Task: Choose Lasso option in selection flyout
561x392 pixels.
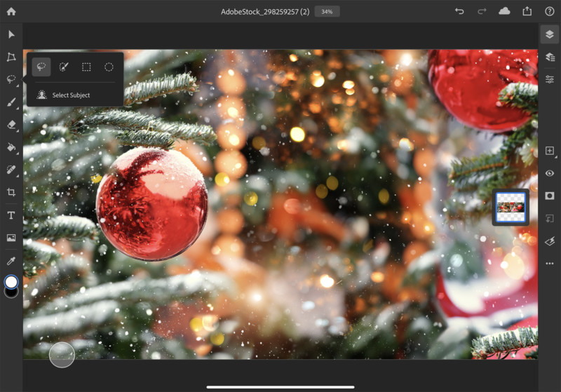Action: pos(41,67)
